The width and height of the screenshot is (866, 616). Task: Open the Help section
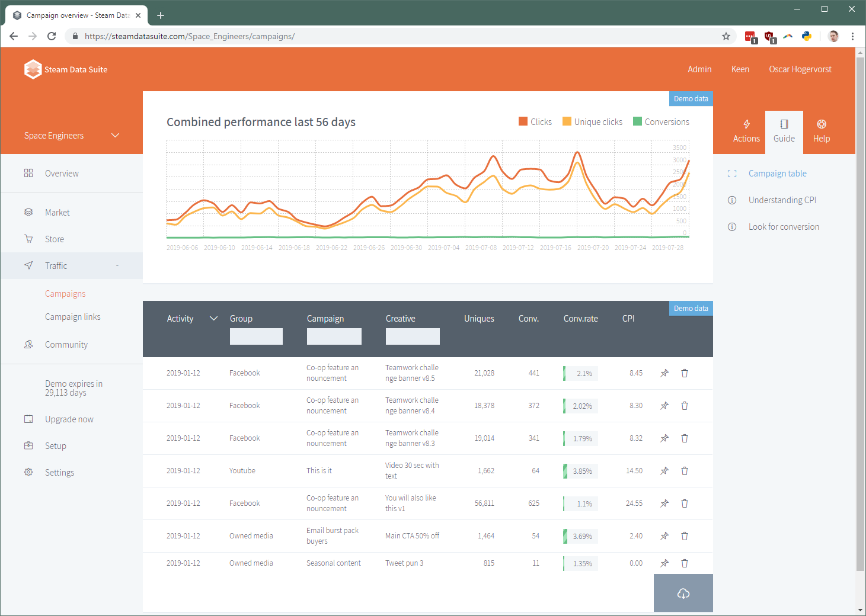pyautogui.click(x=822, y=131)
